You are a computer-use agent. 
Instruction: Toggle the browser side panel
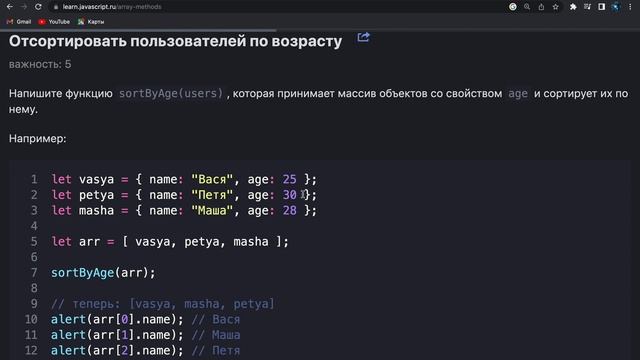(x=602, y=7)
